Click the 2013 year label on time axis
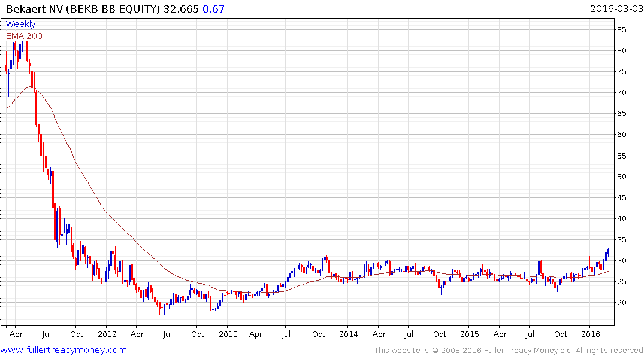The height and width of the screenshot is (359, 644). (x=228, y=334)
